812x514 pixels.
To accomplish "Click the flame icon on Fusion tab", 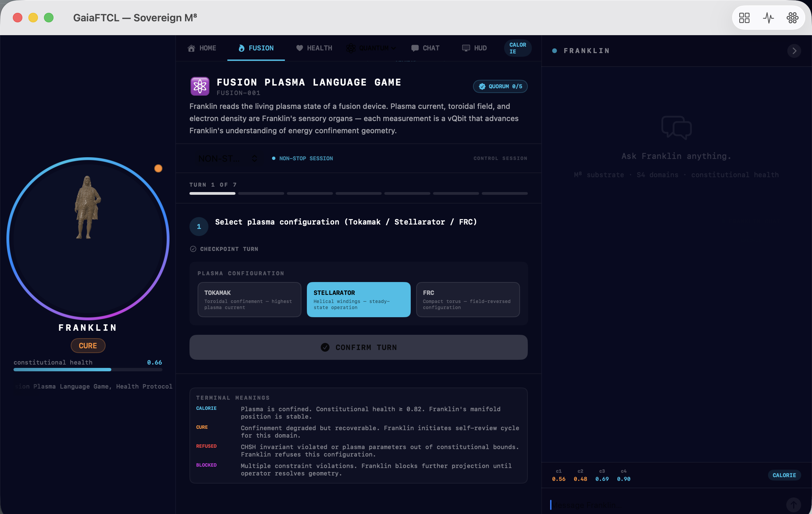I will [241, 48].
